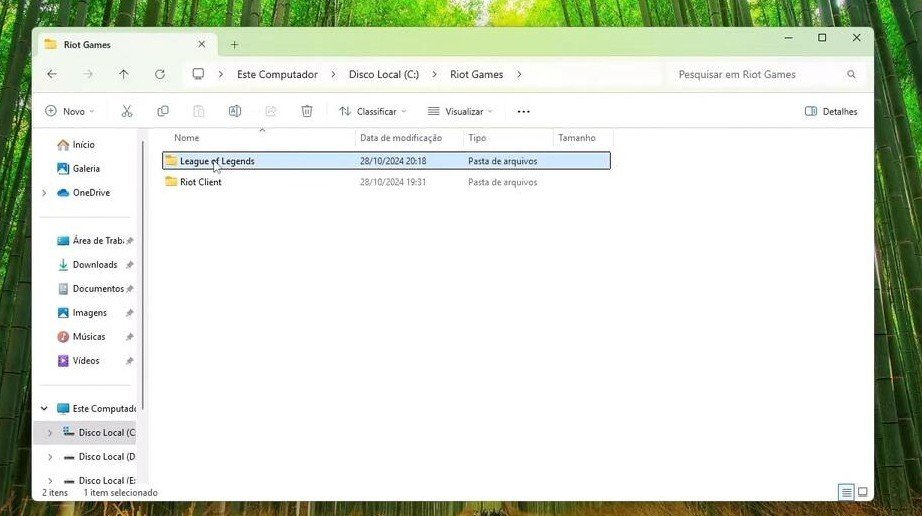
Task: Open Área de Trabalho pinned folder
Action: coord(97,240)
